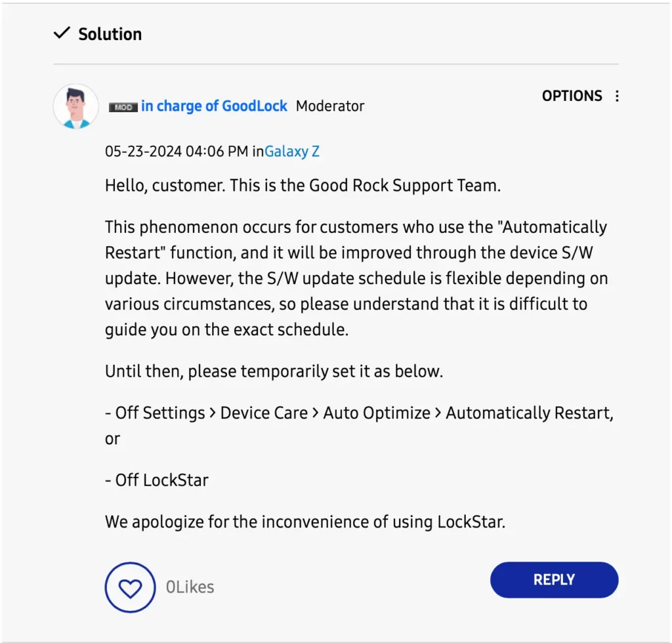Click the 'Off Settings > Device Care' instruction line
This screenshot has height=643, width=672.
359,413
